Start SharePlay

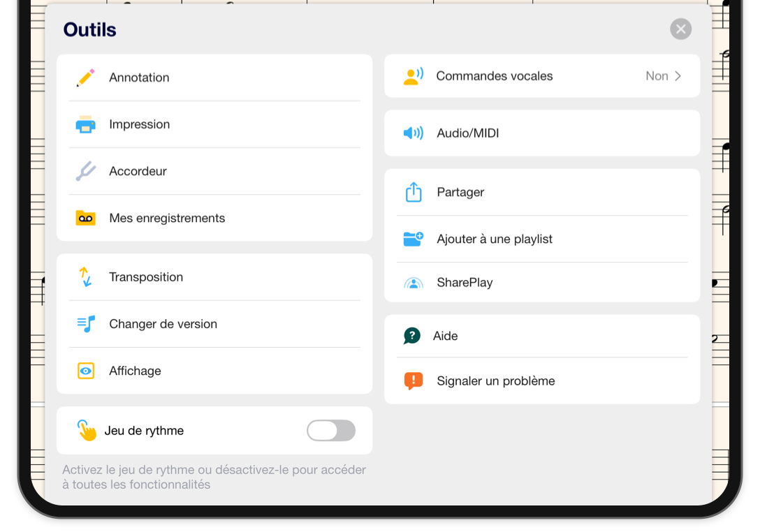(x=542, y=283)
